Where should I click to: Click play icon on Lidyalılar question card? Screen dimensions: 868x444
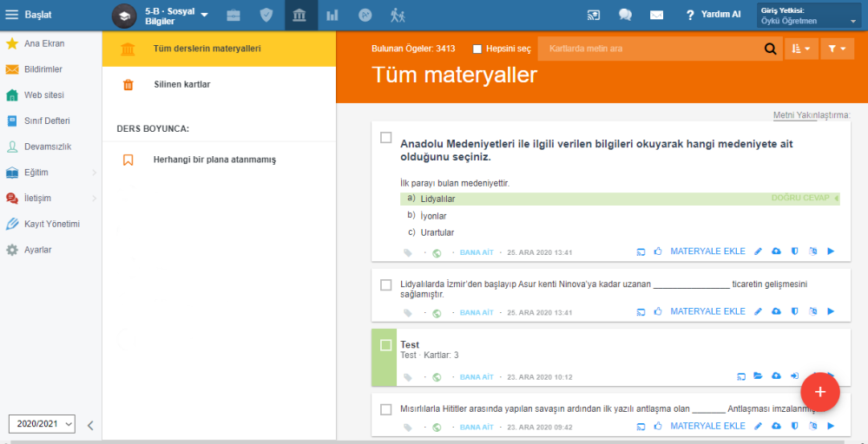click(x=831, y=251)
